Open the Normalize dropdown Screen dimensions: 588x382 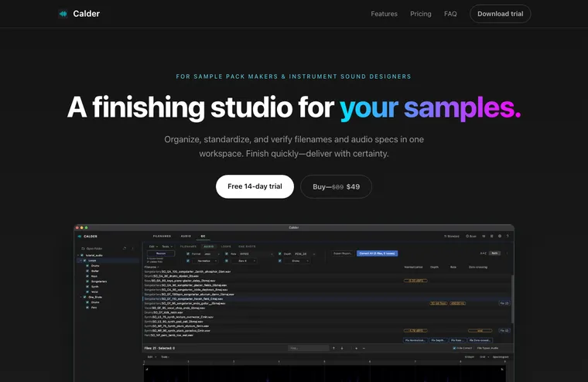click(207, 261)
